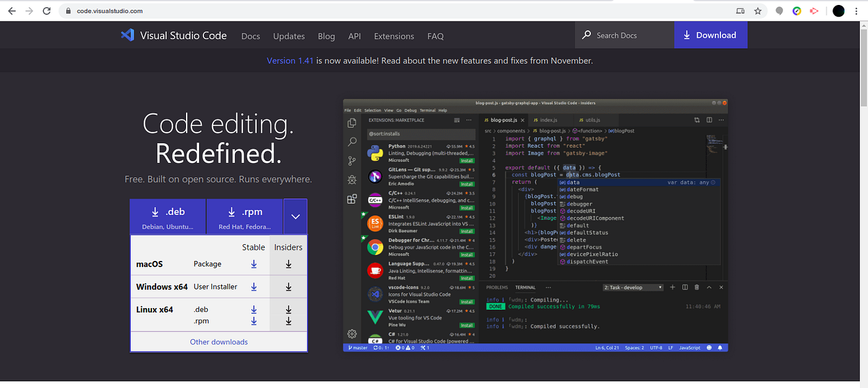Download Windows x64 Insiders installer arrow

pos(288,287)
